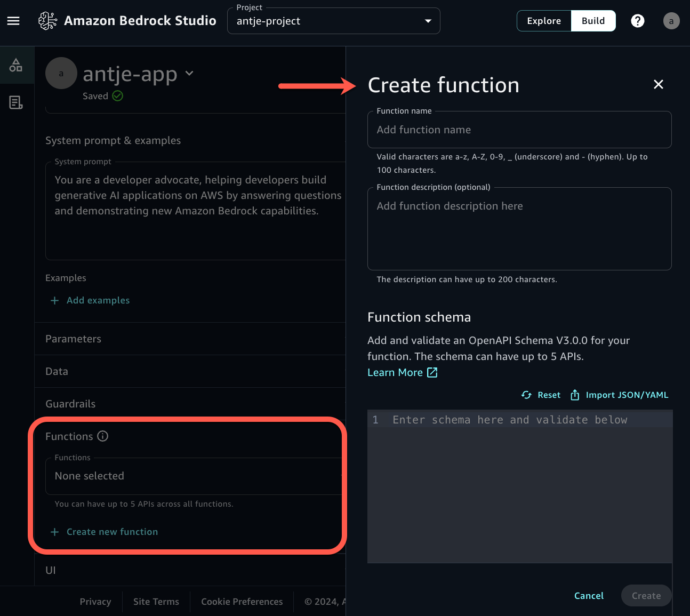This screenshot has height=616, width=690.
Task: Open the user account avatar menu
Action: coord(671,21)
